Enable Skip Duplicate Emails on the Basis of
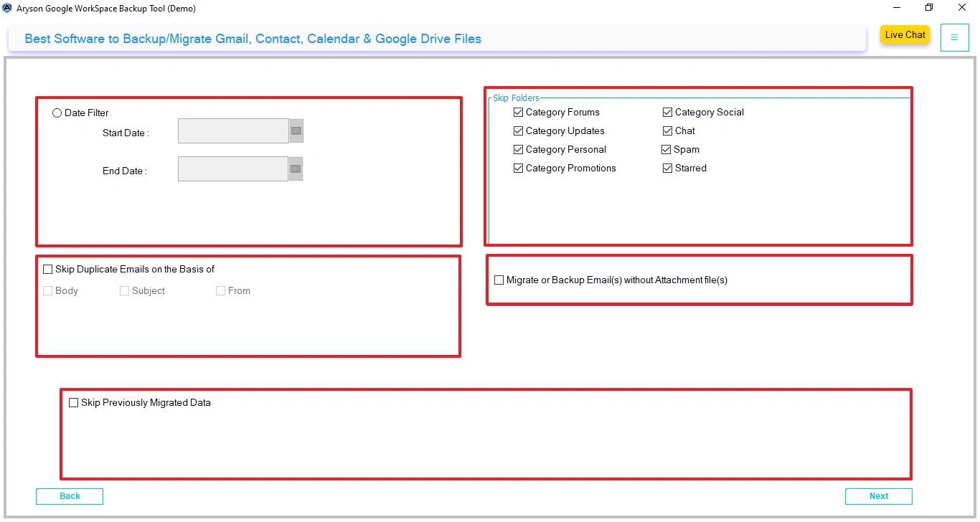 tap(48, 269)
